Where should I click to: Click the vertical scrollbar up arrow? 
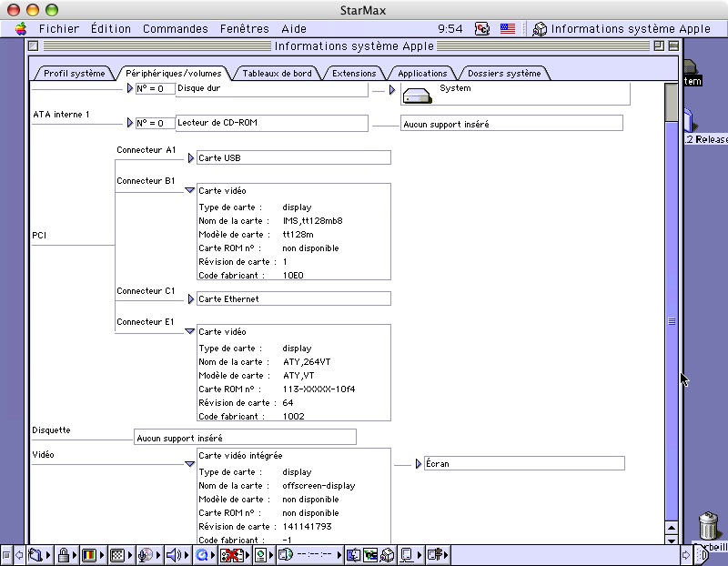point(672,528)
